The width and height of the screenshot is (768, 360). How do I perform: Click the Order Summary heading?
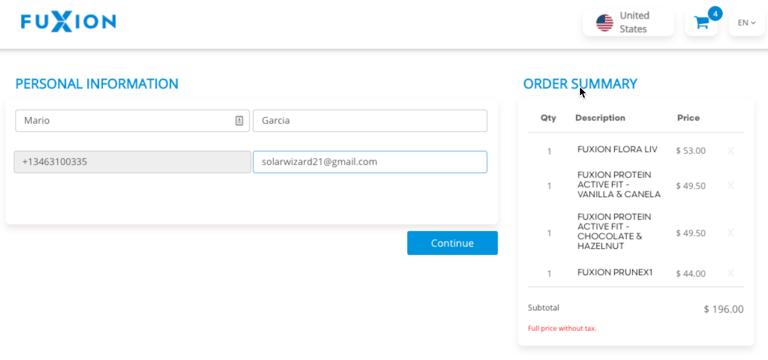[x=580, y=84]
